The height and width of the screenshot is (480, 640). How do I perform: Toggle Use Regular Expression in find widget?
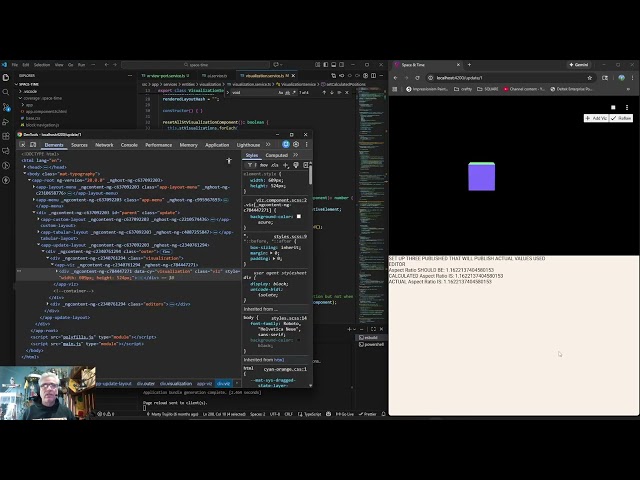[293, 93]
